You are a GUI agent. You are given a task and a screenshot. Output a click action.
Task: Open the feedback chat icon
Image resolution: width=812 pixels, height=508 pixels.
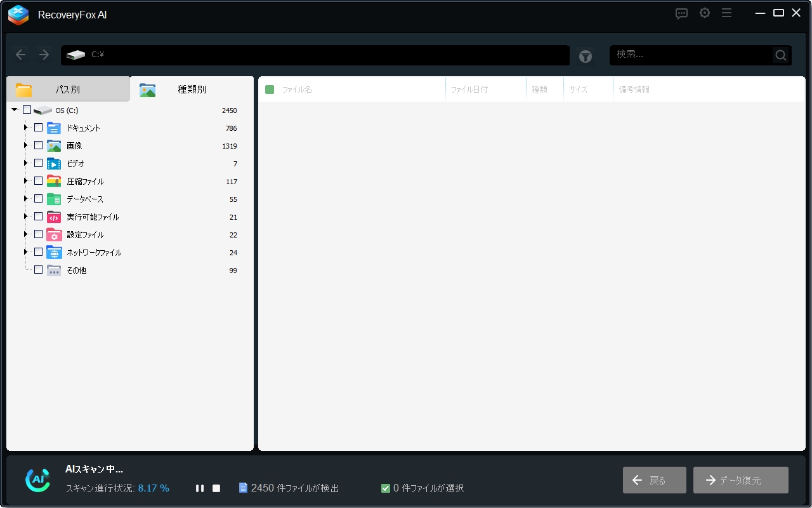[x=682, y=13]
